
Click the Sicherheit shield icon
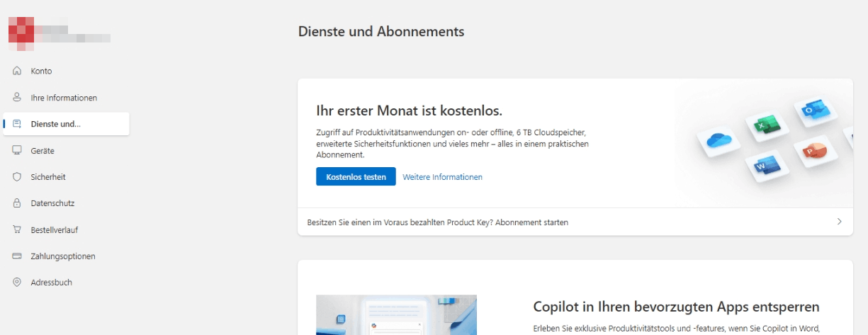coord(18,177)
